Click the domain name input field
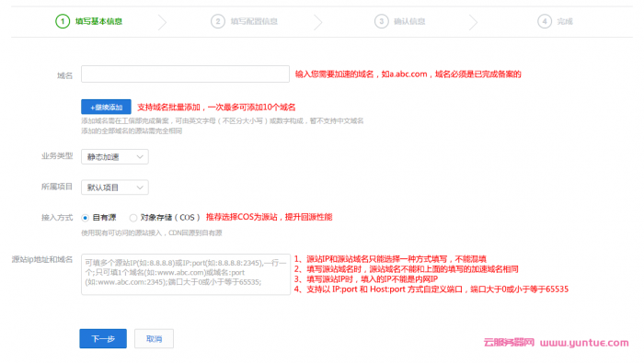This screenshot has width=644, height=363. coord(185,74)
